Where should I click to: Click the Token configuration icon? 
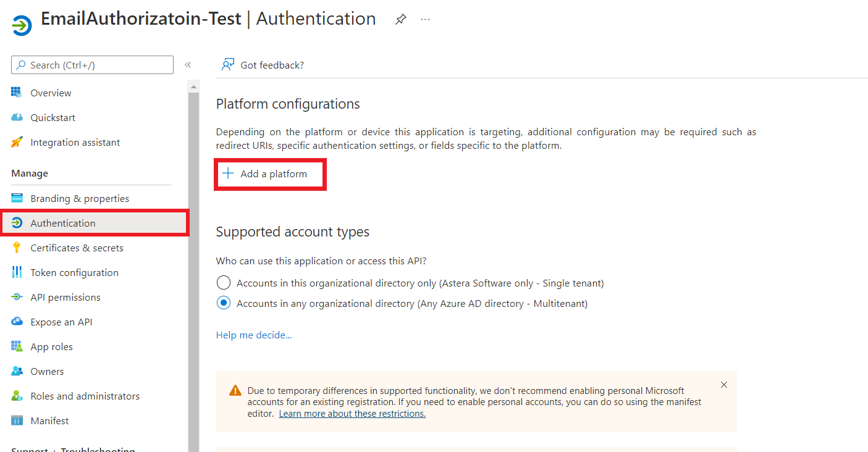point(17,272)
